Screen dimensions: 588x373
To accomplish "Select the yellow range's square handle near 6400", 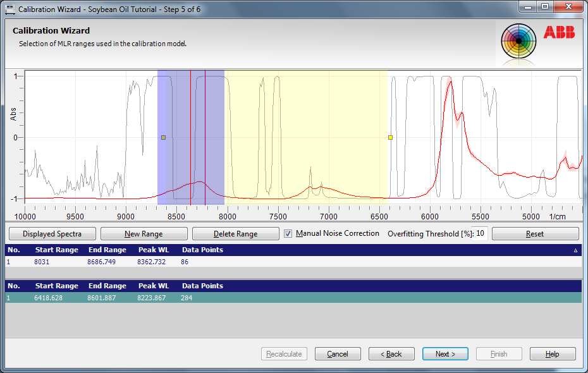I will [x=390, y=137].
